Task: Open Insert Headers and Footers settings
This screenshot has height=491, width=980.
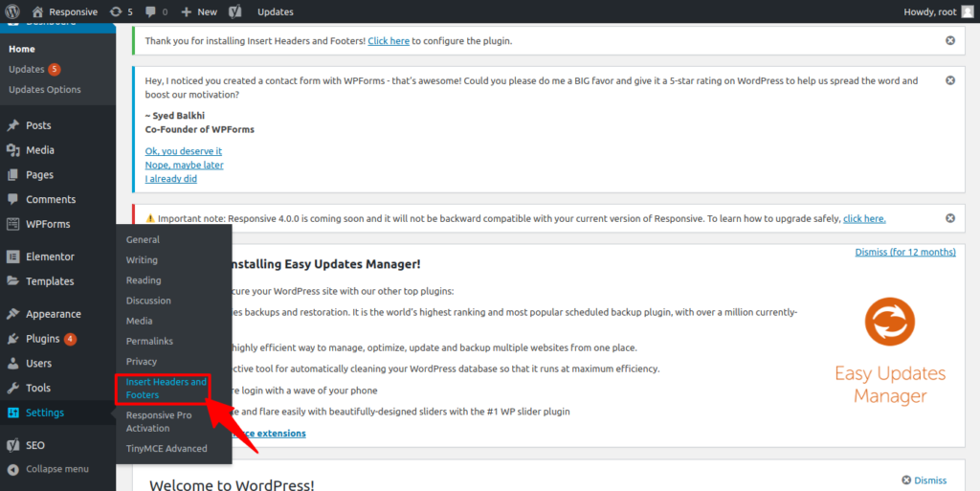Action: 166,388
